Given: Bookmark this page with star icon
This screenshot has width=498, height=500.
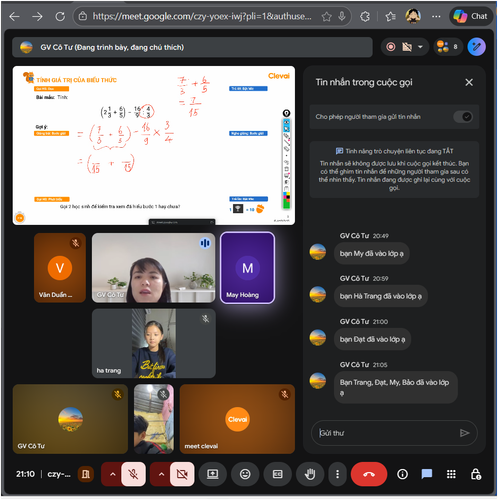Looking at the screenshot, I should point(327,16).
